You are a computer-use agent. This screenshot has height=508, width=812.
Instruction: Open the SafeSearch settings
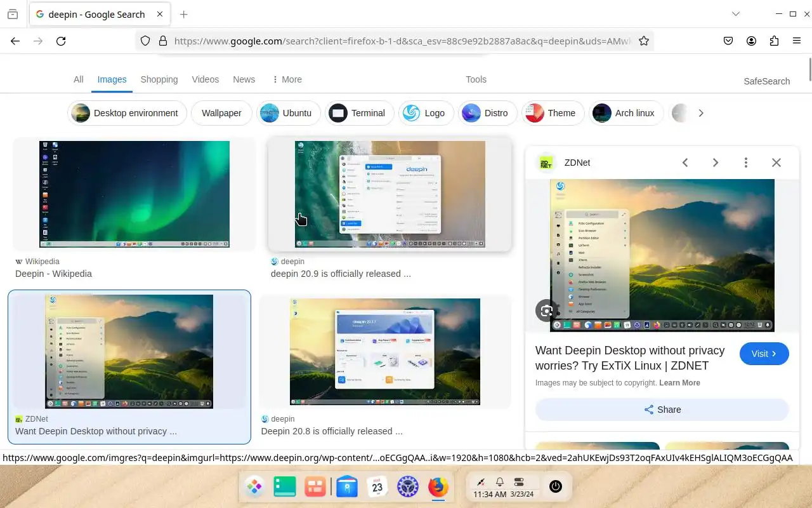coord(766,81)
